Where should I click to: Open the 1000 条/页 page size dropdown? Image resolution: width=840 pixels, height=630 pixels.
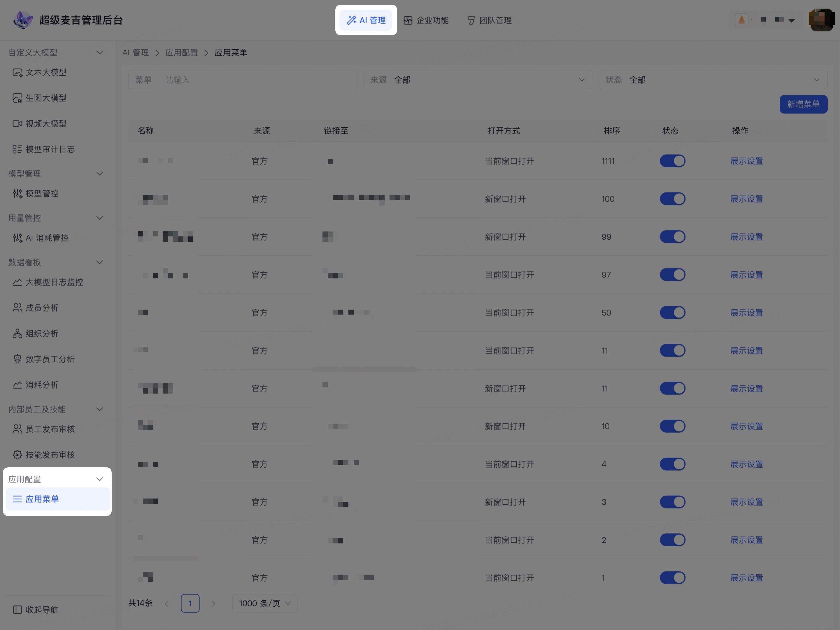(265, 603)
